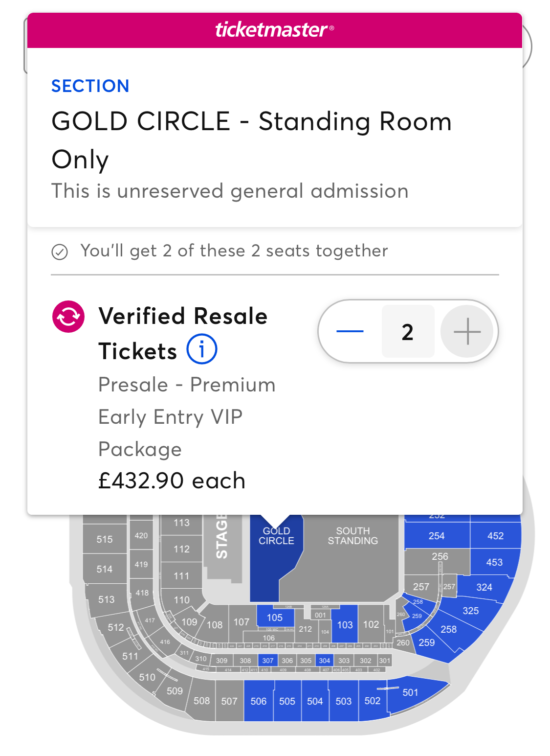Click the pink Verified Resale icon
The image size is (550, 756).
coord(68,317)
